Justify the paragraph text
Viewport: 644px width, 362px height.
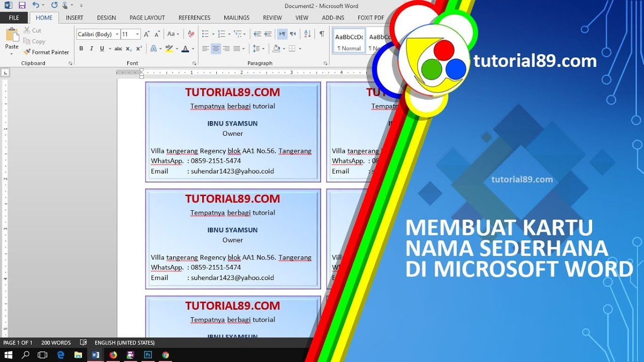point(237,49)
